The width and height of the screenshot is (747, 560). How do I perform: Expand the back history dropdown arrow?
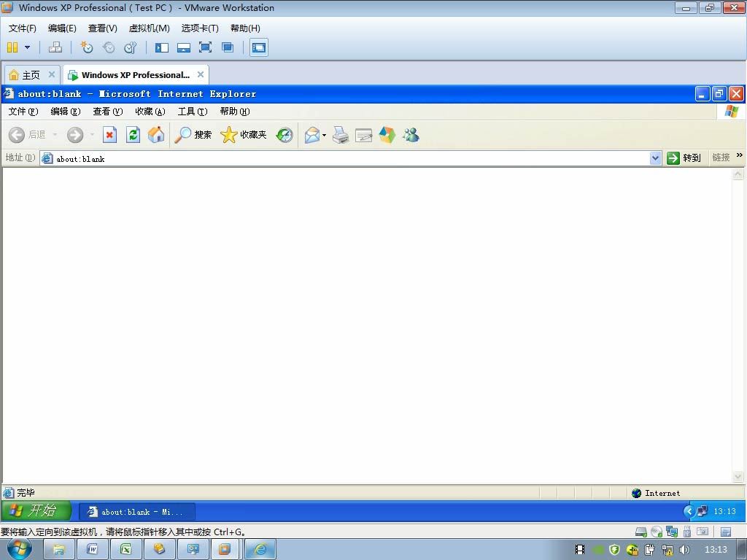pos(55,135)
